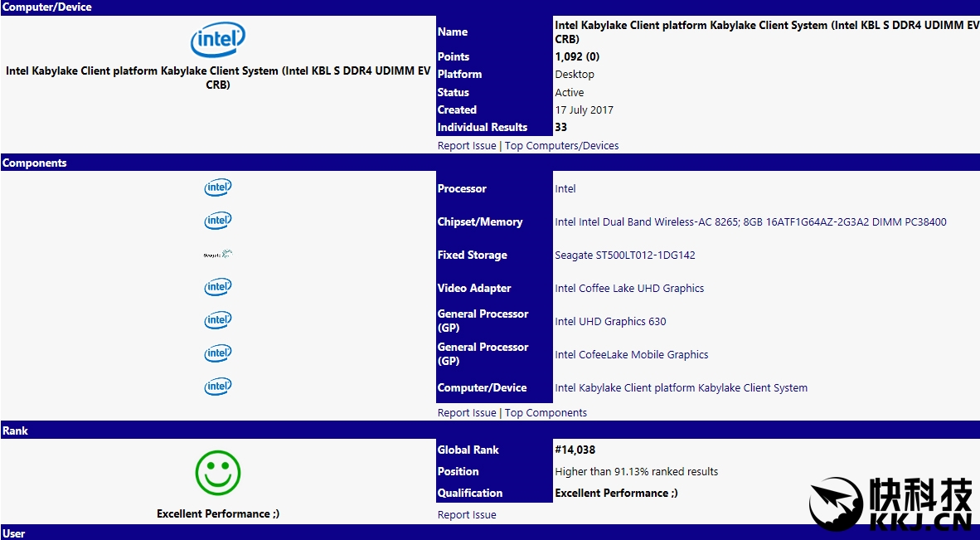This screenshot has height=540, width=980.
Task: Open Report Issue link under Individual Results
Action: pos(467,146)
